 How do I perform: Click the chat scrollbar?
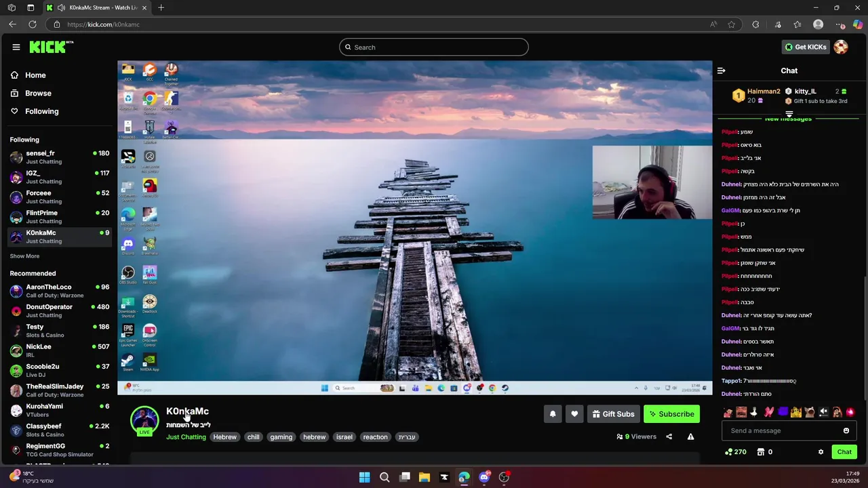point(864,339)
